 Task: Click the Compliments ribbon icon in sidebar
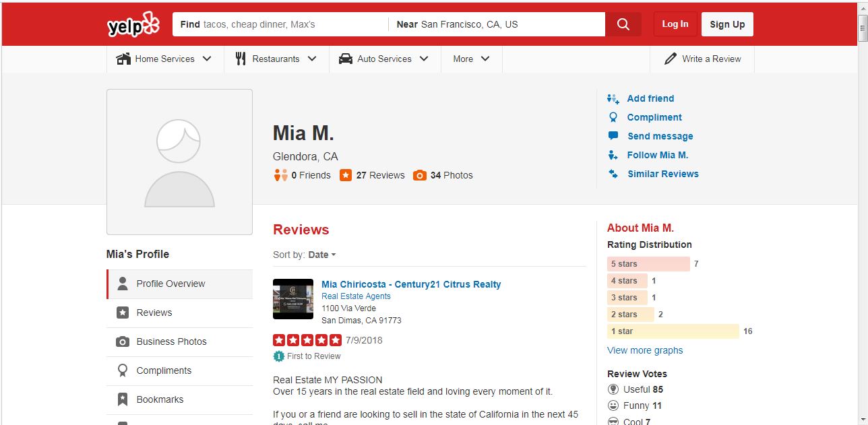(x=123, y=370)
